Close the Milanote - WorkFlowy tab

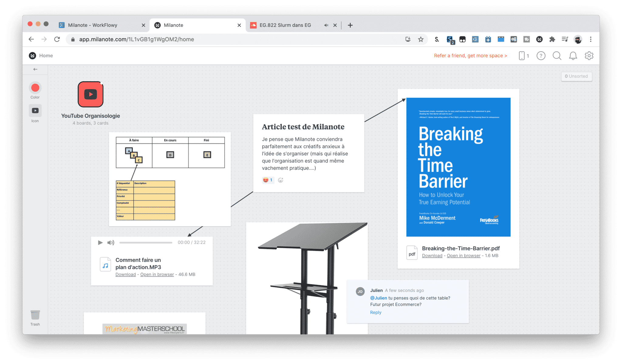tap(143, 25)
